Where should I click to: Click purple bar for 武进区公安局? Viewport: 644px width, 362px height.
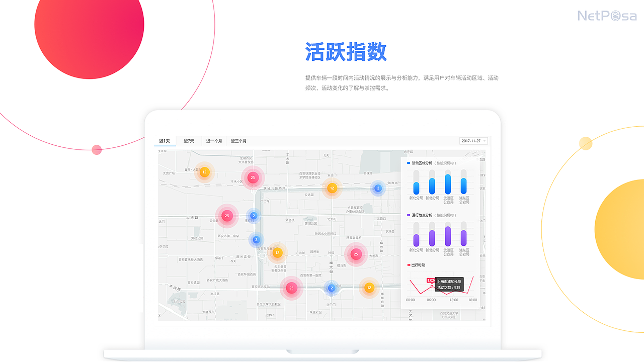click(x=448, y=236)
